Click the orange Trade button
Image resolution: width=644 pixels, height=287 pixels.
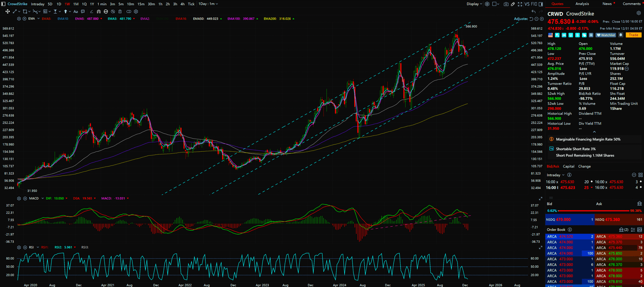[633, 35]
